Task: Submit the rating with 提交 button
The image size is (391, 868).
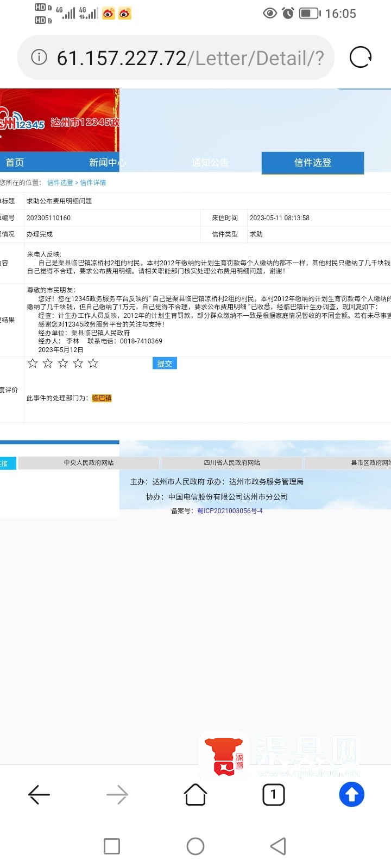Action: point(165,363)
